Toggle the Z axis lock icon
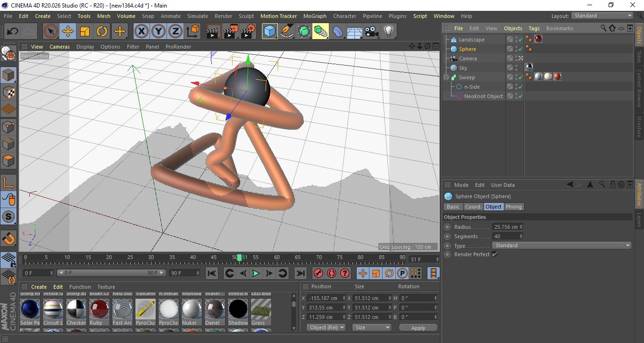 [x=176, y=32]
